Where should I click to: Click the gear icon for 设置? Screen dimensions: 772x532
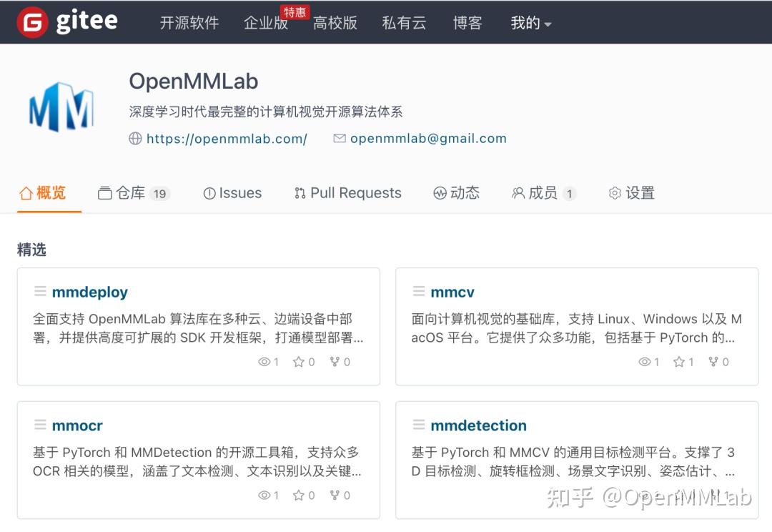[615, 193]
